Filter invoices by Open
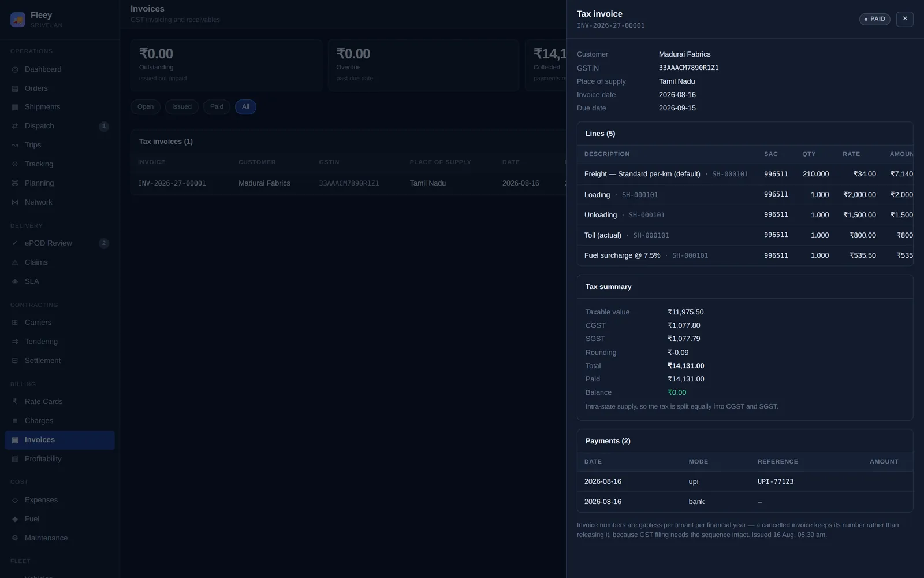The height and width of the screenshot is (578, 924). click(146, 107)
